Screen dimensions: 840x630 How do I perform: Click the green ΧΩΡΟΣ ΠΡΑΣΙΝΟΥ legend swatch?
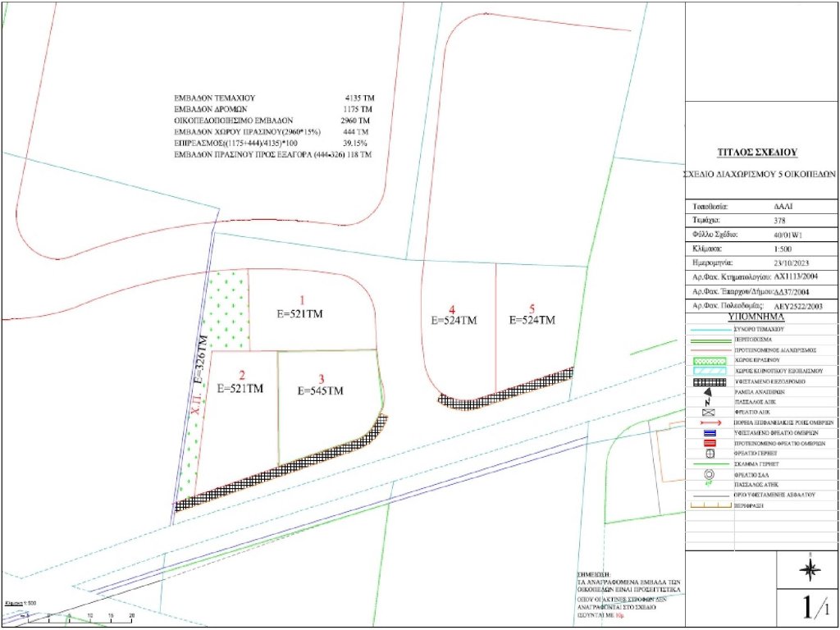pos(708,359)
